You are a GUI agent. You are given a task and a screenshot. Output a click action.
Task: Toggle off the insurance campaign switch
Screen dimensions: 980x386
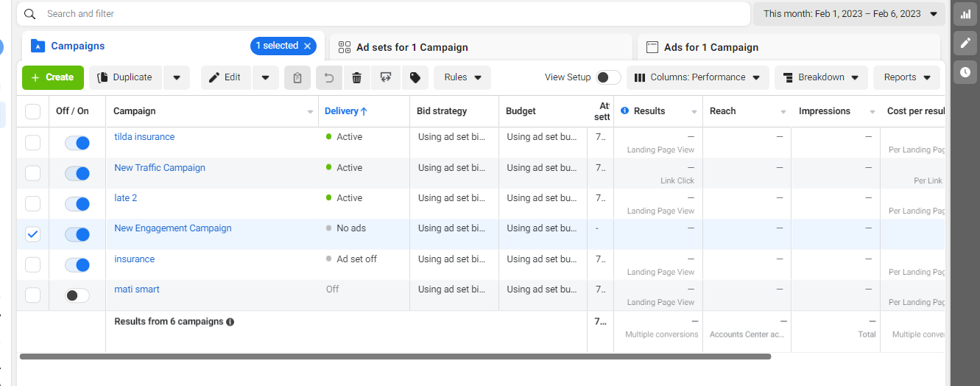[77, 264]
